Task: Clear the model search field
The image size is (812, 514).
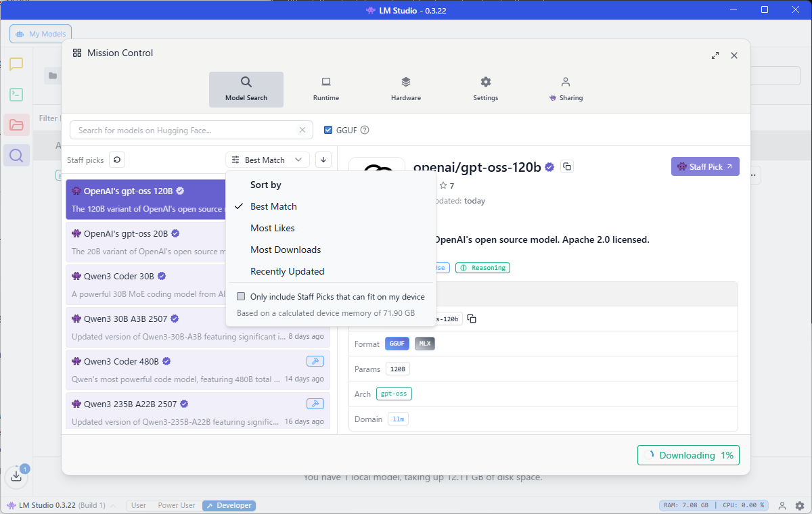Action: [x=302, y=130]
